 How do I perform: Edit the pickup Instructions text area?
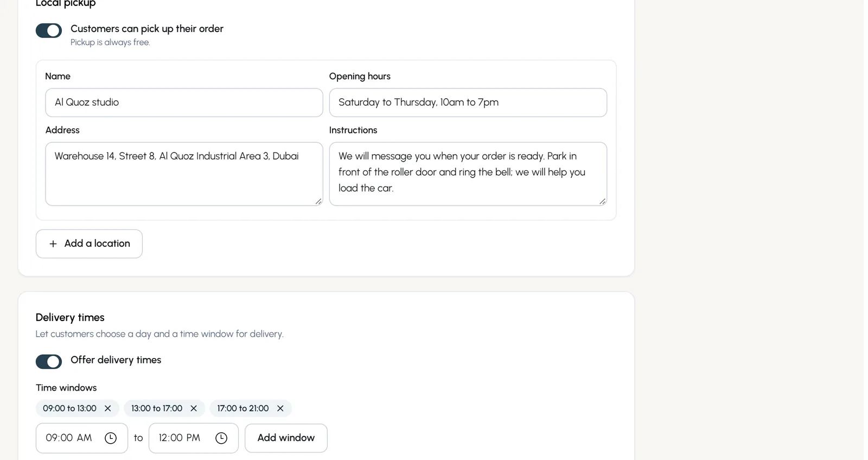[x=468, y=174]
